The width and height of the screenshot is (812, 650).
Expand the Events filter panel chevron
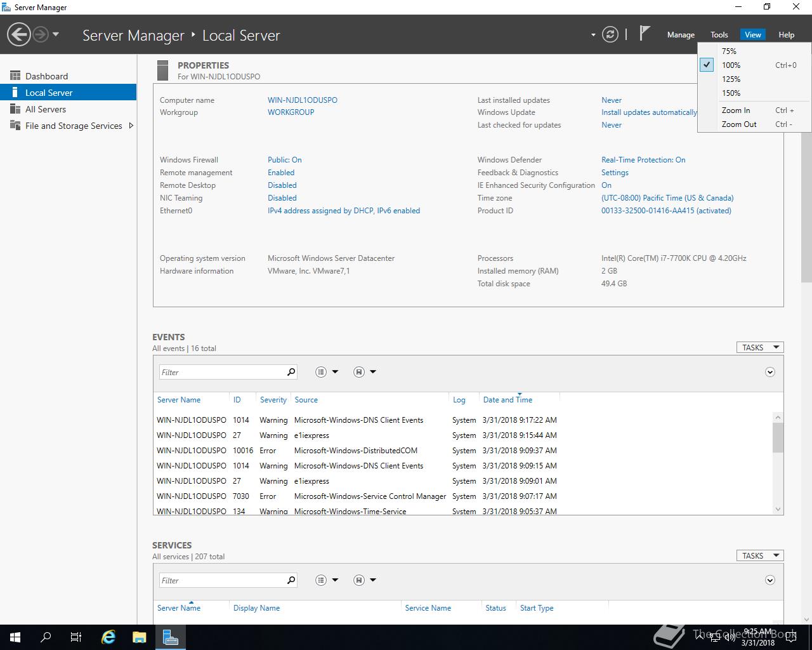[x=770, y=372]
